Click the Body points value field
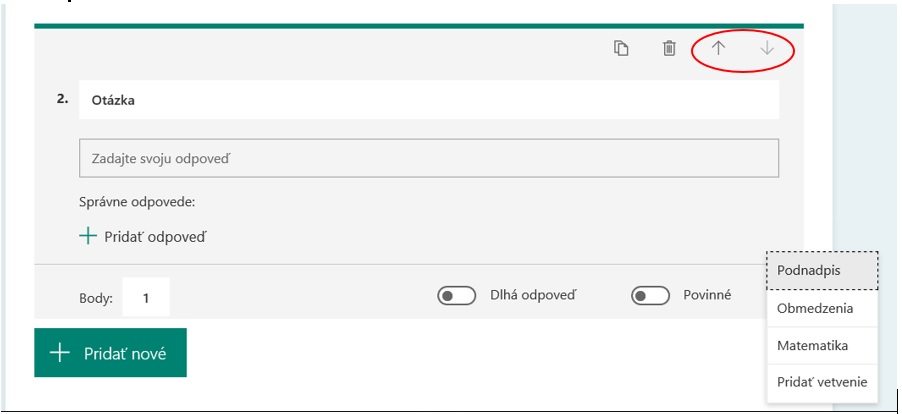This screenshot has width=902, height=414. tap(146, 297)
